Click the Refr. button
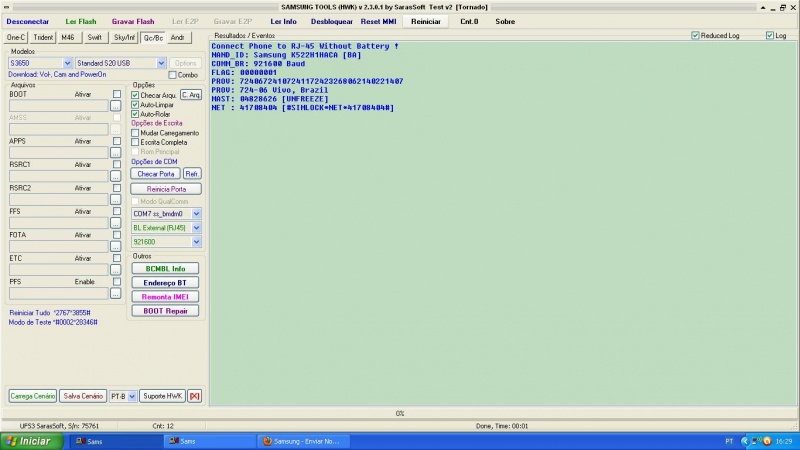The height and width of the screenshot is (450, 800). click(192, 174)
